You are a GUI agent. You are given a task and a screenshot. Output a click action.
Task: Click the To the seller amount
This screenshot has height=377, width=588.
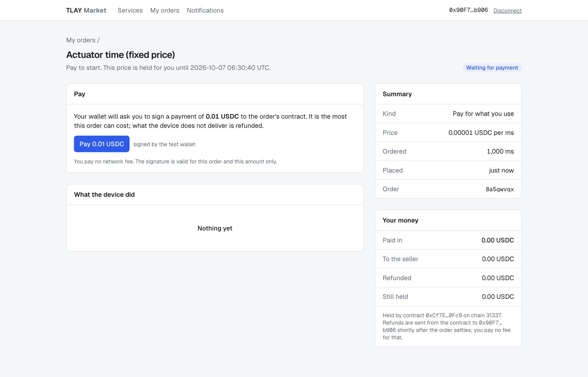point(498,259)
